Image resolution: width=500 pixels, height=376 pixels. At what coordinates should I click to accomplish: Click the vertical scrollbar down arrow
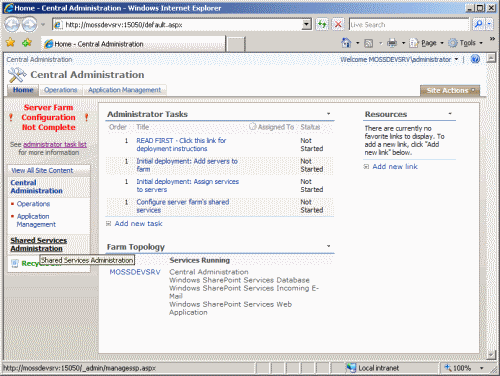point(491,355)
